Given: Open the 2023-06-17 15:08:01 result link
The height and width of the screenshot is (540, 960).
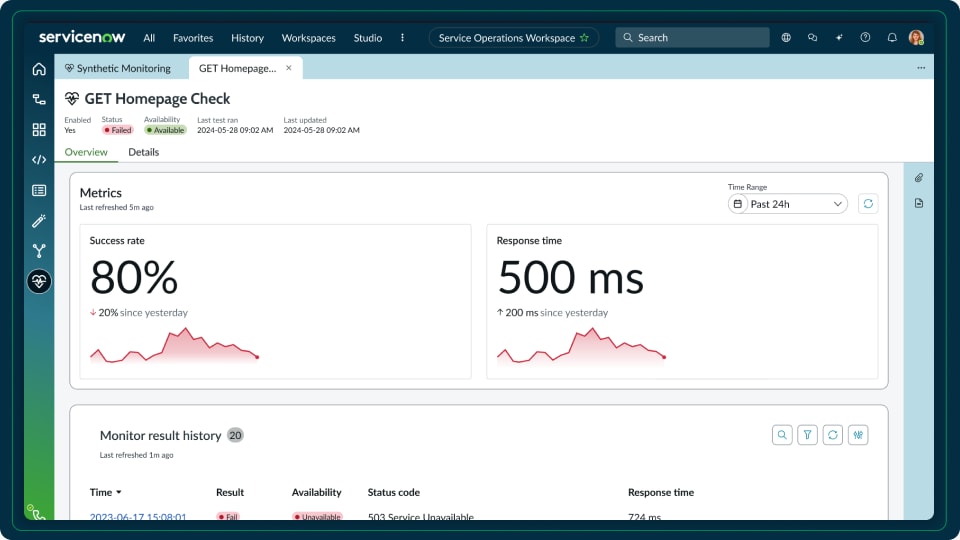Looking at the screenshot, I should tap(138, 517).
